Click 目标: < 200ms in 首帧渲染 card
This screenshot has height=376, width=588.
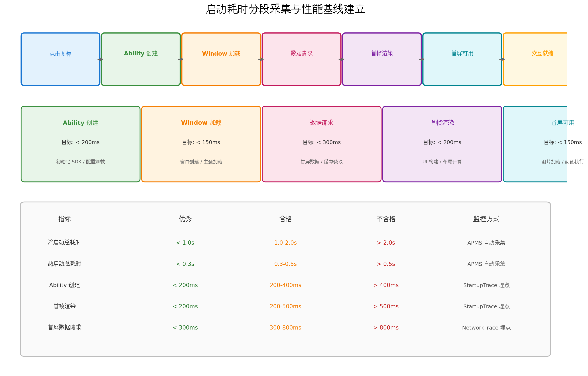442,142
